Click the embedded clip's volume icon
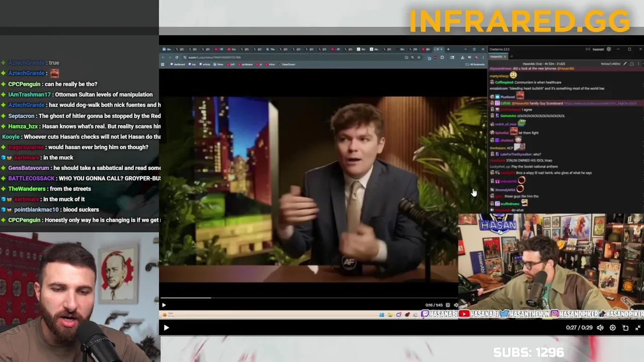 (x=456, y=305)
